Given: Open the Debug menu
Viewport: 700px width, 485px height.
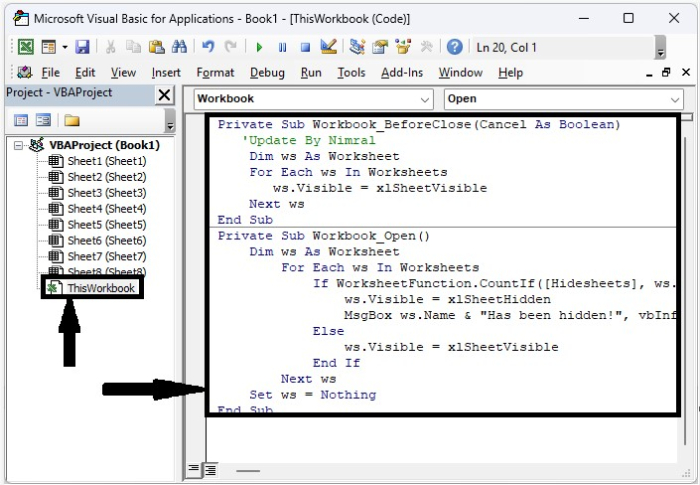Looking at the screenshot, I should tap(267, 73).
